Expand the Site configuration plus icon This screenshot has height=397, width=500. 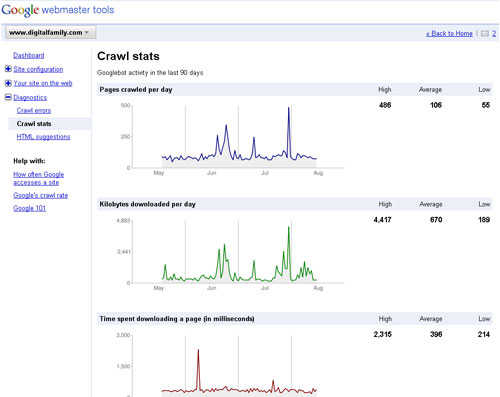coord(8,69)
